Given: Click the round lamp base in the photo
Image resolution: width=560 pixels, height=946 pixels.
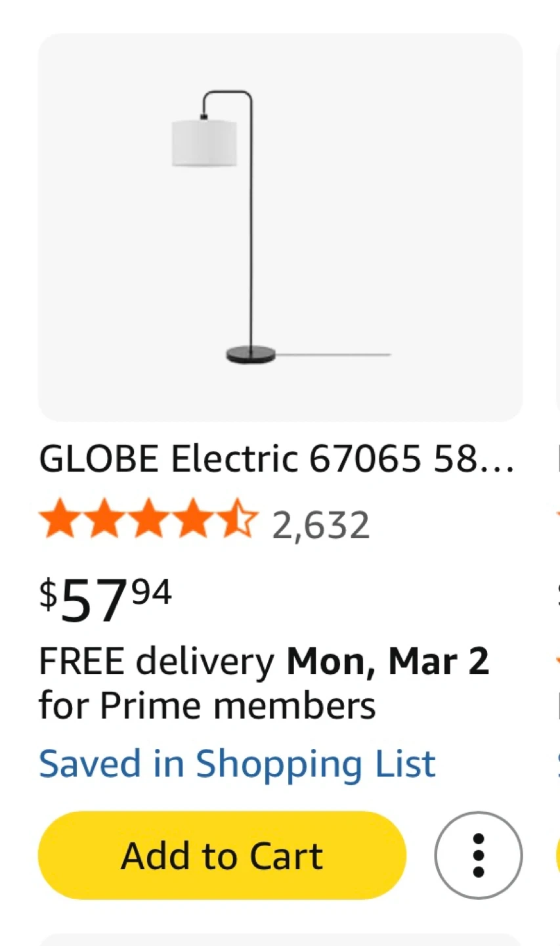Looking at the screenshot, I should point(251,355).
